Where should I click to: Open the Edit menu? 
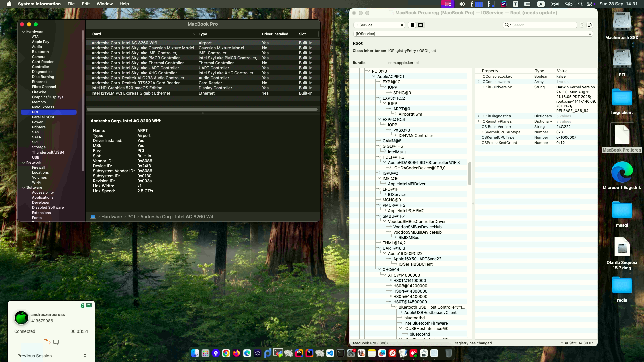[x=86, y=4]
